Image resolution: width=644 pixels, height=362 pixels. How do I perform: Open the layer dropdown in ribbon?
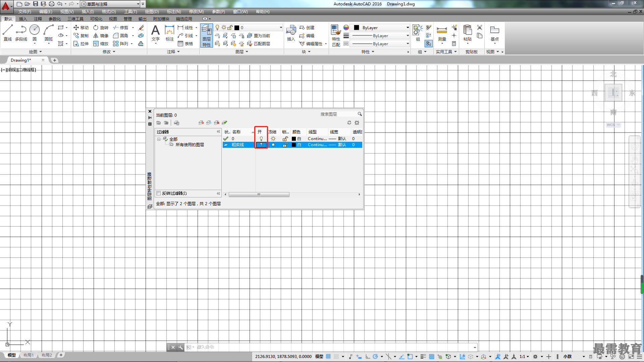tap(249, 27)
